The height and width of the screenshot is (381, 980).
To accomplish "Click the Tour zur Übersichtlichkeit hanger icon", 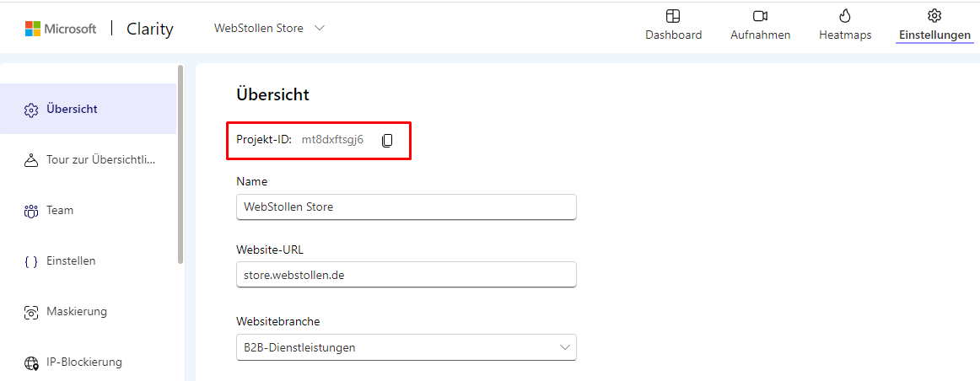I will click(x=31, y=160).
